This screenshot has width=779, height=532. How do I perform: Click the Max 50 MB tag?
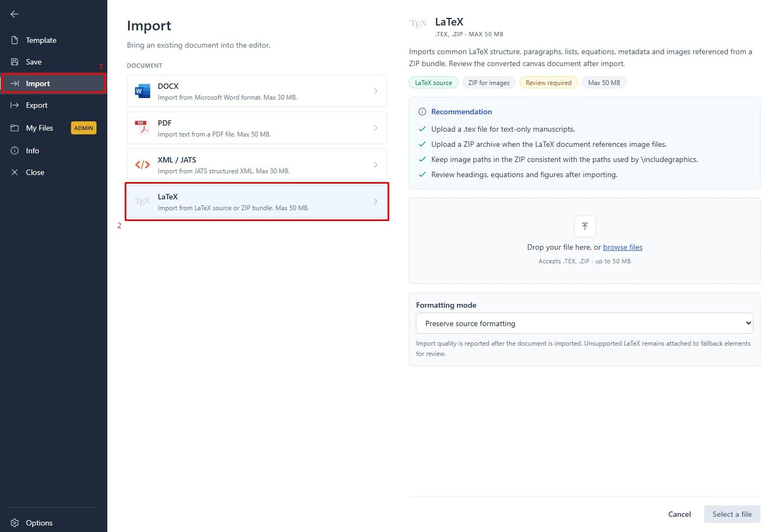pyautogui.click(x=604, y=82)
